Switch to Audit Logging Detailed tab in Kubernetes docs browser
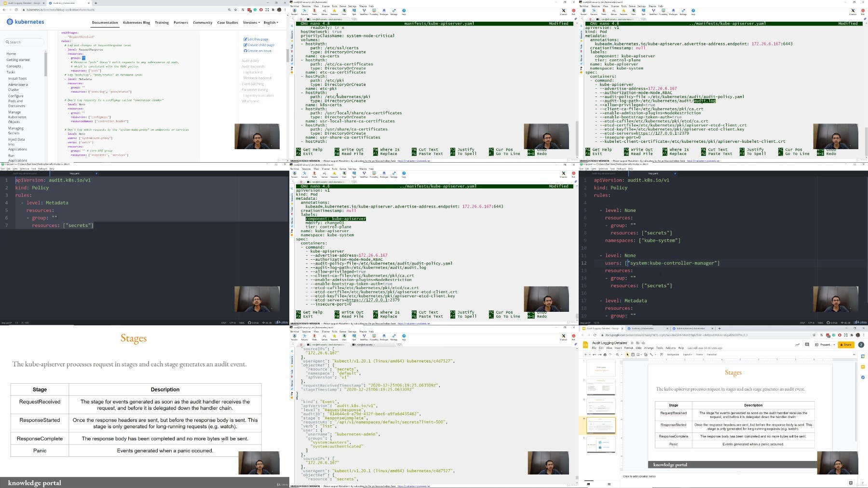Viewport: 868px width, 488px height. pos(24,3)
